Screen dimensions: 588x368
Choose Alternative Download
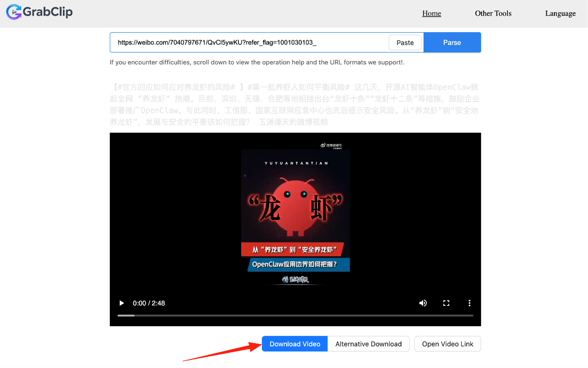pos(368,344)
